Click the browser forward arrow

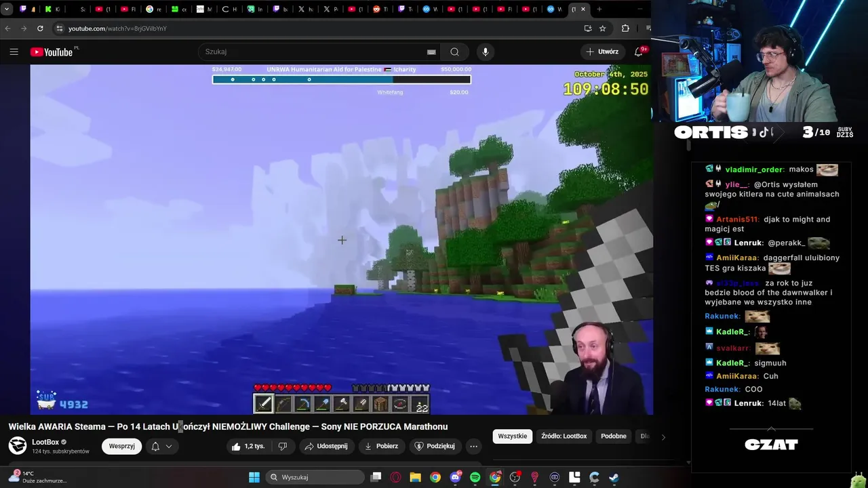click(x=24, y=28)
